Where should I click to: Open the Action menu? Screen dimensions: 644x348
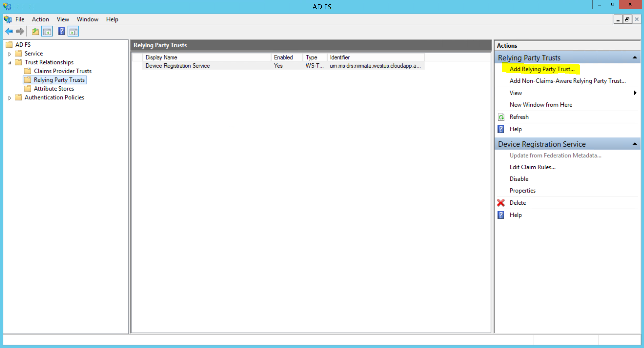[40, 19]
